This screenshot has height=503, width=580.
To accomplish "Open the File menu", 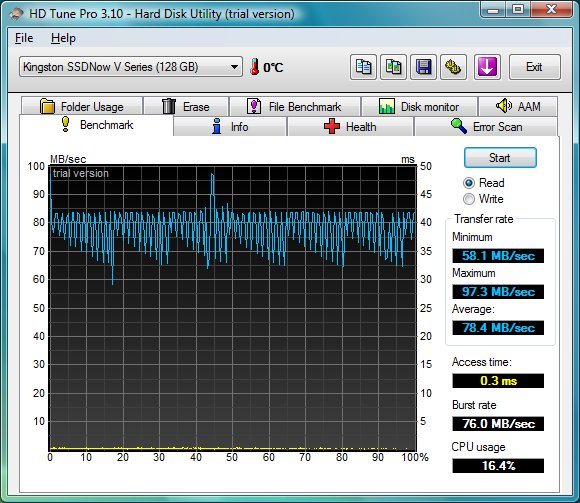I will coord(24,38).
